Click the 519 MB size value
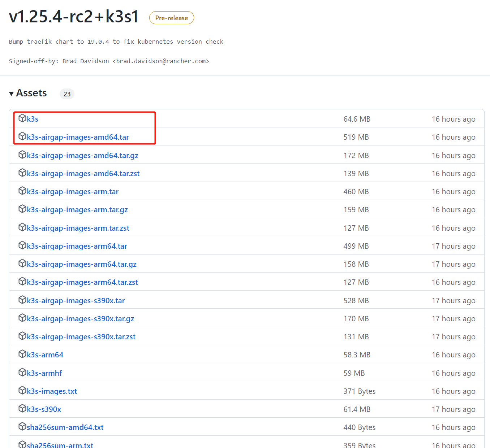Image resolution: width=490 pixels, height=448 pixels. click(356, 137)
